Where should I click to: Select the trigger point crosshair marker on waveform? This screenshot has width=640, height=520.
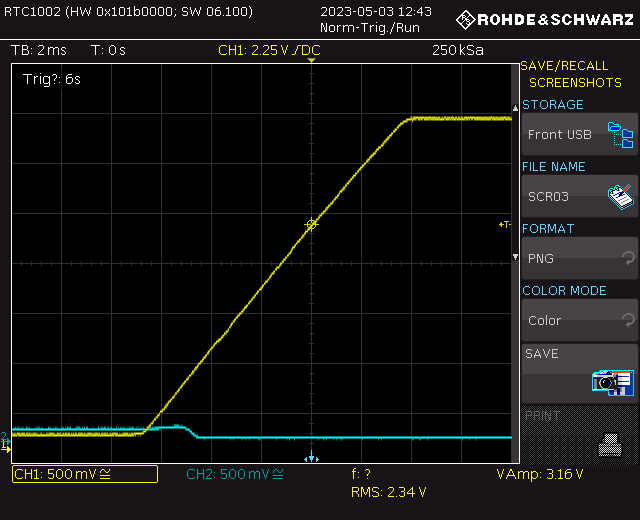(x=311, y=224)
